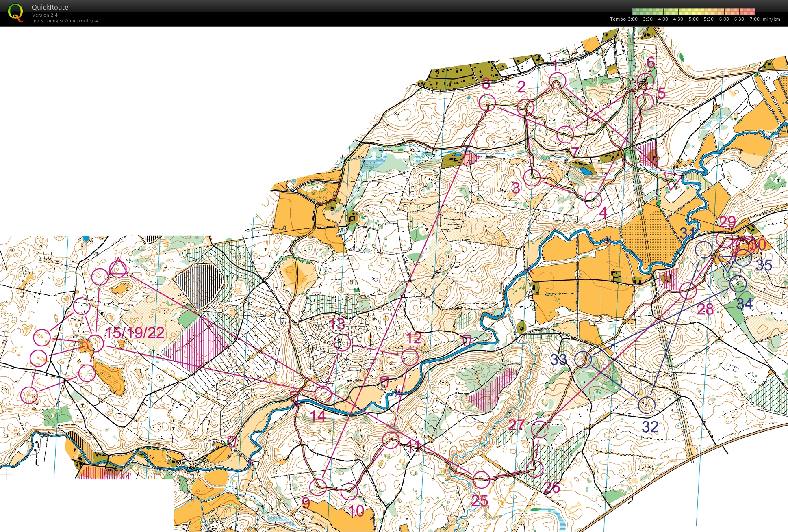The height and width of the screenshot is (532, 788).
Task: Select the QuickRoute title text
Action: (50, 7)
